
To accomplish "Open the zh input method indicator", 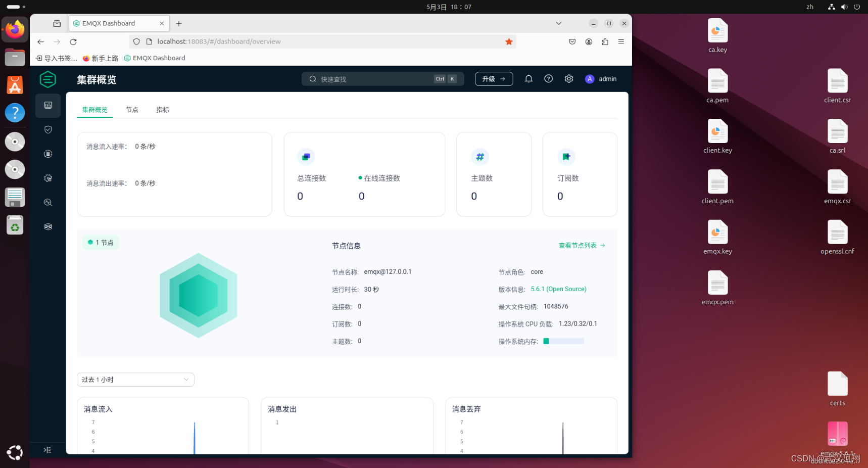I will 810,7.
